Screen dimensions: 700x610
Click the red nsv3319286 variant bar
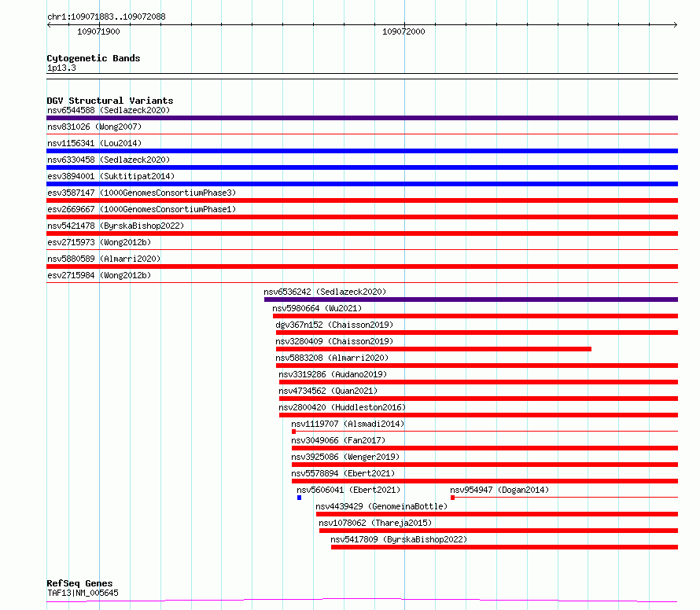pos(478,382)
